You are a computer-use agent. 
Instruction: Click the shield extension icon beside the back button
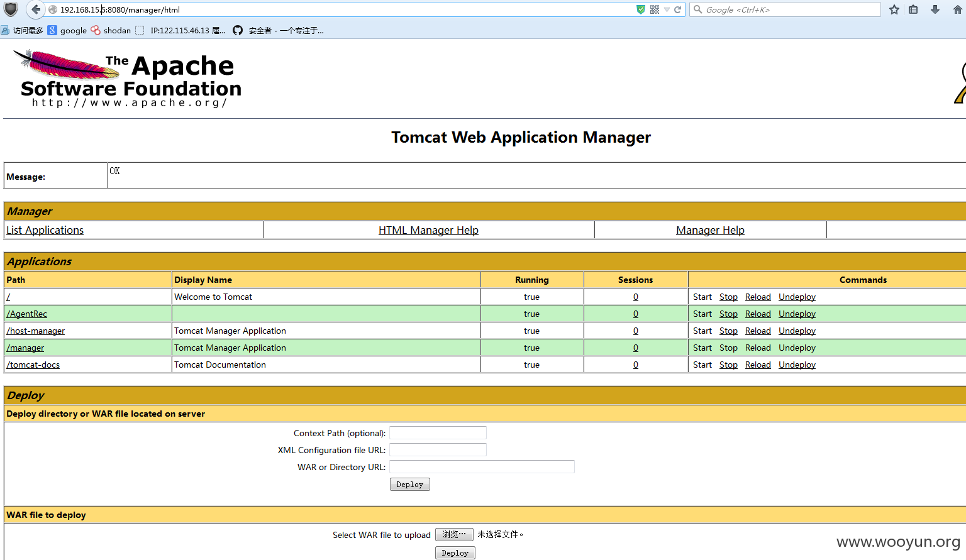[x=11, y=9]
